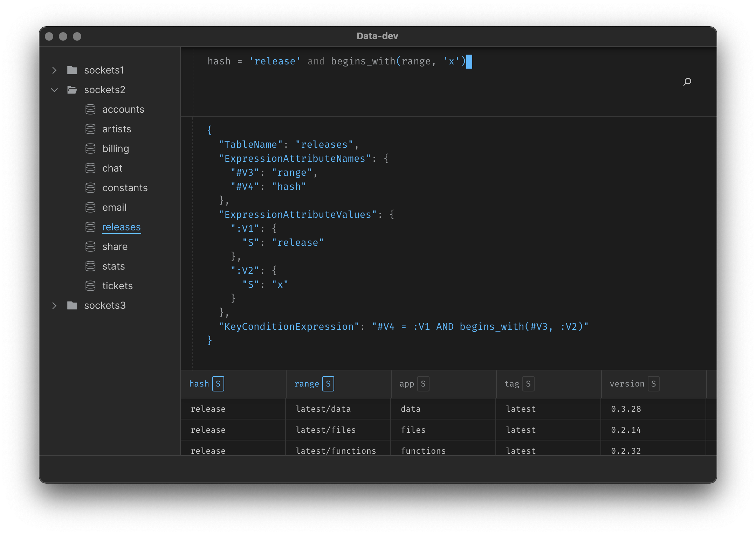Open the share table
The width and height of the screenshot is (756, 535).
115,247
